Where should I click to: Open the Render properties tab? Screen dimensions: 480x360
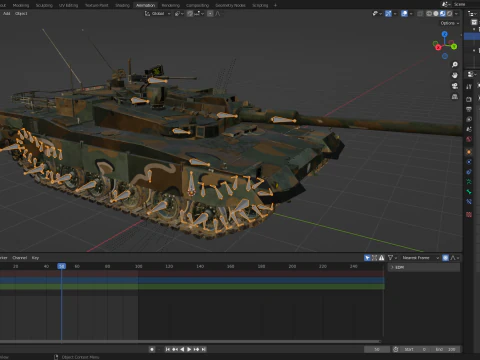pyautogui.click(x=469, y=99)
